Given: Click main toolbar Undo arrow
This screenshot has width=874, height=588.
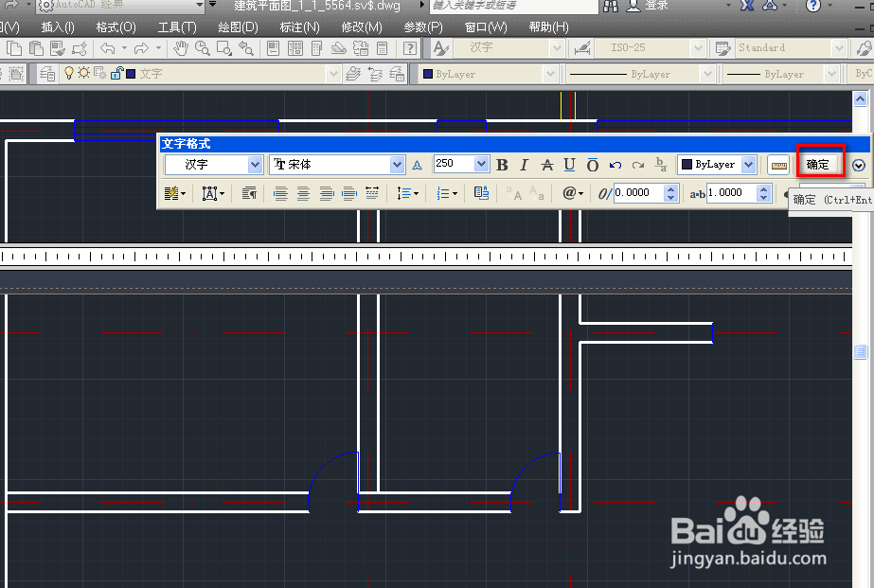Looking at the screenshot, I should (107, 48).
